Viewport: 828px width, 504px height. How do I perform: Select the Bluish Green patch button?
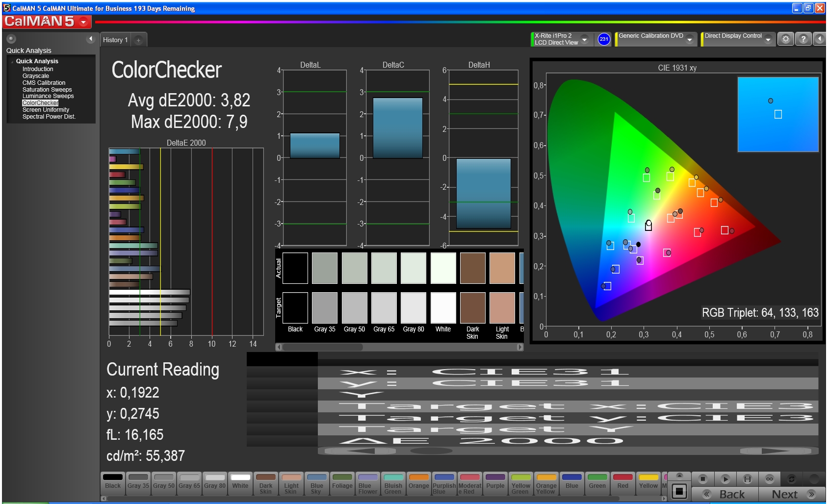click(x=393, y=483)
